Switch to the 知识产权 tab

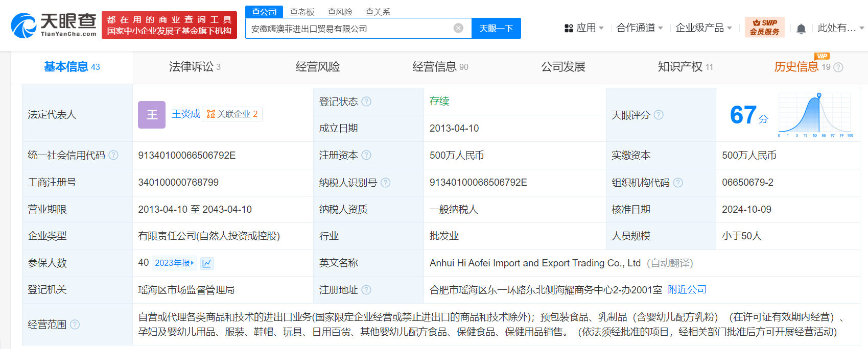click(x=685, y=67)
